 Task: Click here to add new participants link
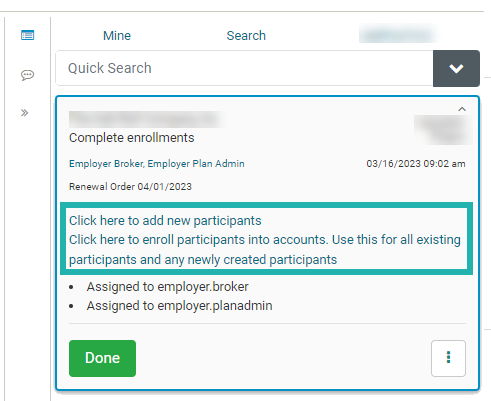[165, 221]
